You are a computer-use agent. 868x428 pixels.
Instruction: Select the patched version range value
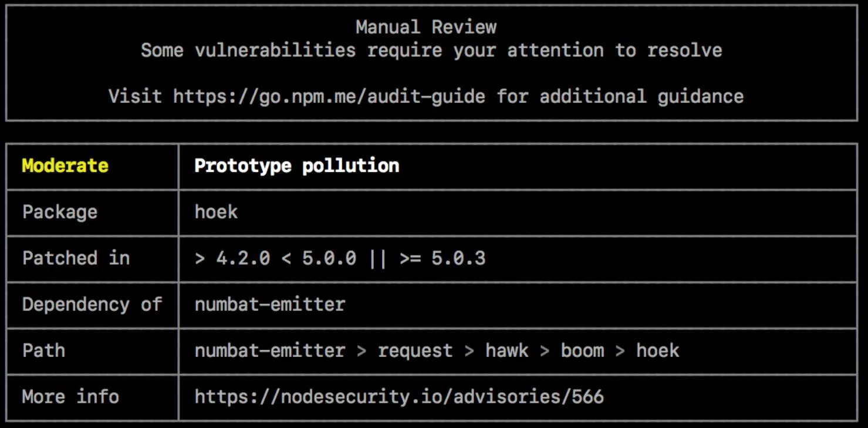click(340, 258)
